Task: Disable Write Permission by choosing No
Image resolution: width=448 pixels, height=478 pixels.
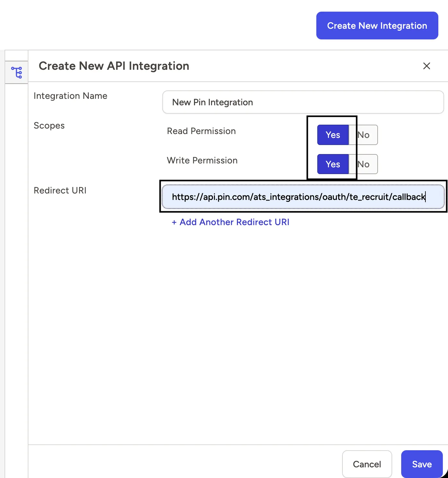Action: 363,164
